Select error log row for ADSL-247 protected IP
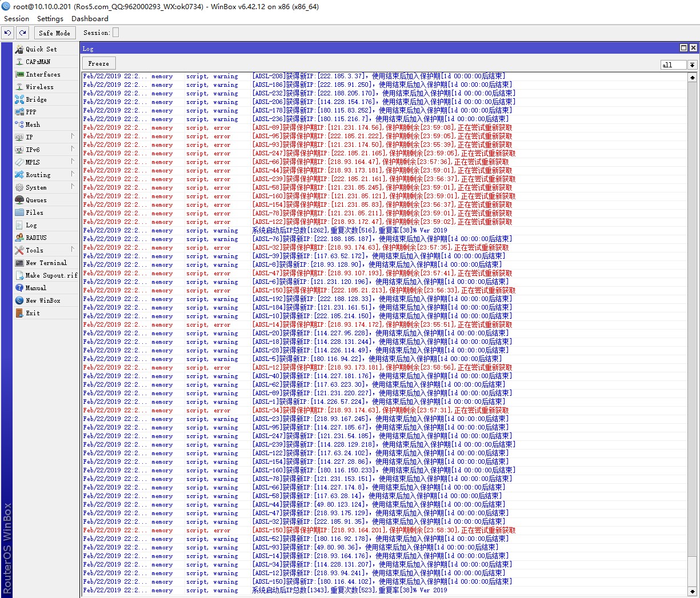Viewport: 700px width, 598px height. [385, 153]
